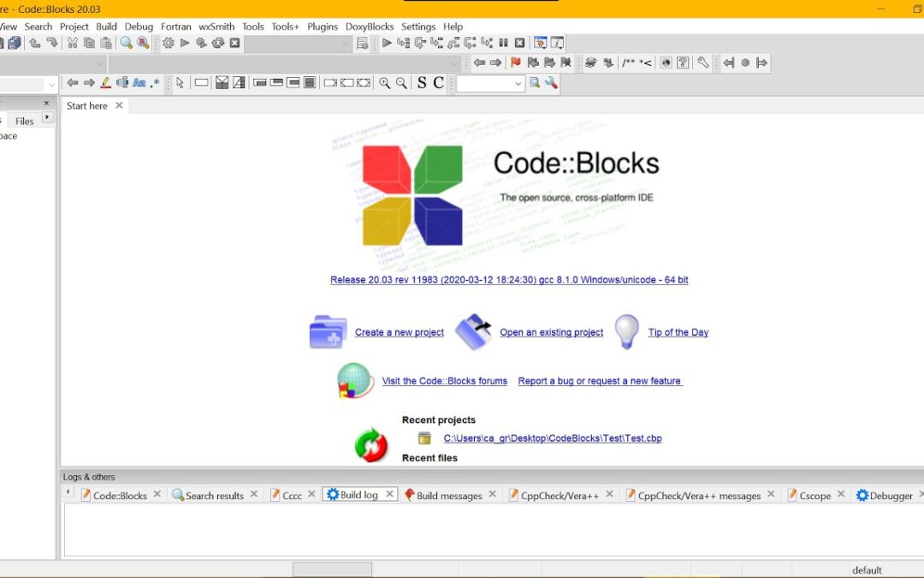Image resolution: width=924 pixels, height=578 pixels.
Task: Click the Copy icon in the toolbar
Action: pos(89,43)
